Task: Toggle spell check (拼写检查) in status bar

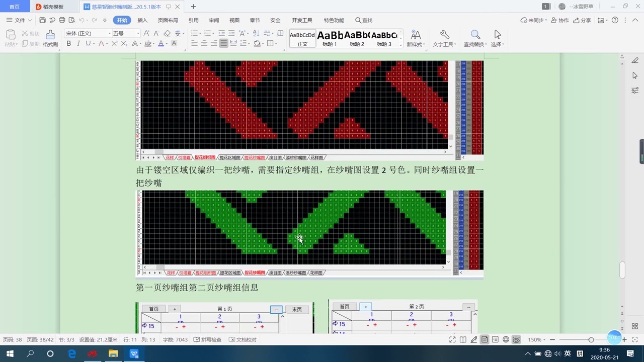Action: click(207, 340)
